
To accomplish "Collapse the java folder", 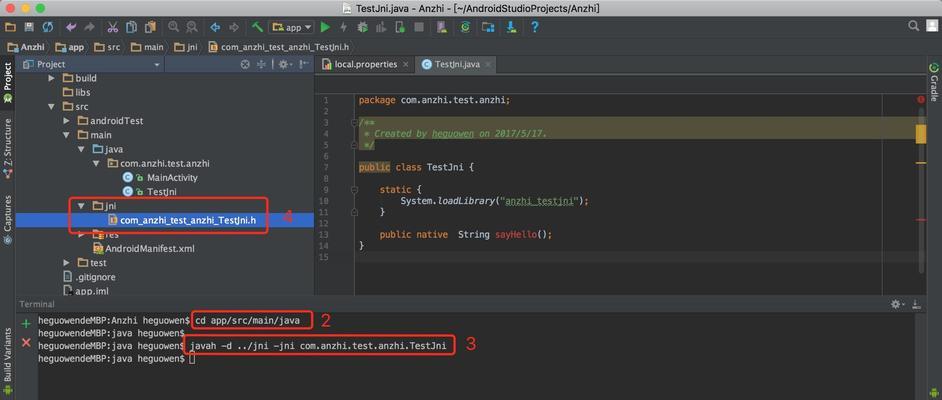I will click(81, 149).
